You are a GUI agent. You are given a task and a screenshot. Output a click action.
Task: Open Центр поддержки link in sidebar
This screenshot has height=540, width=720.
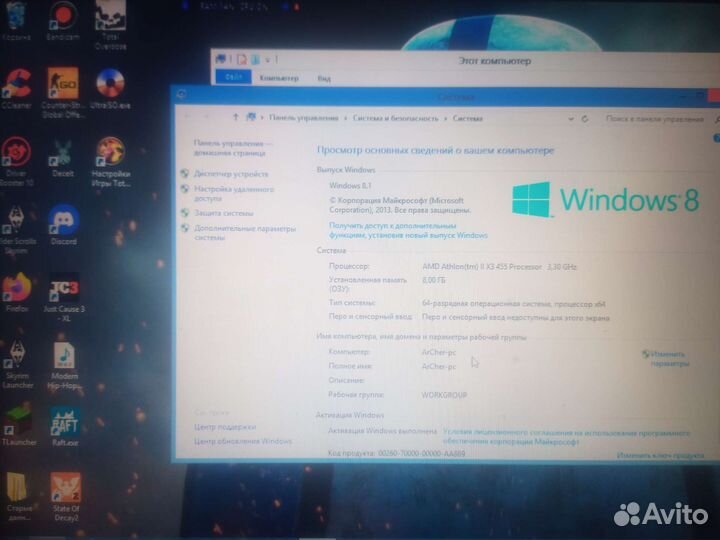[x=225, y=427]
